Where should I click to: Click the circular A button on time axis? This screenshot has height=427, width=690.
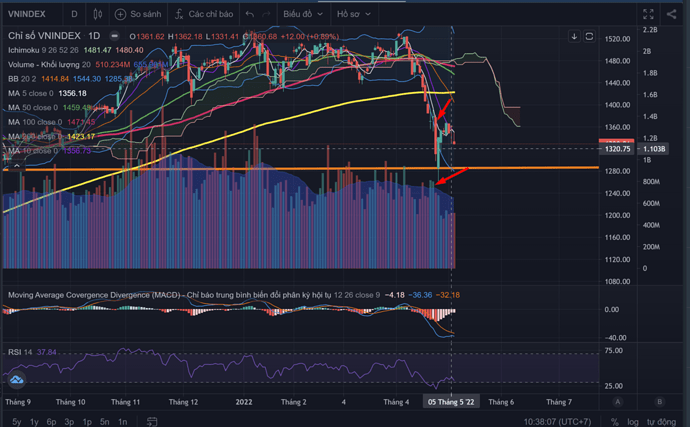tap(617, 401)
